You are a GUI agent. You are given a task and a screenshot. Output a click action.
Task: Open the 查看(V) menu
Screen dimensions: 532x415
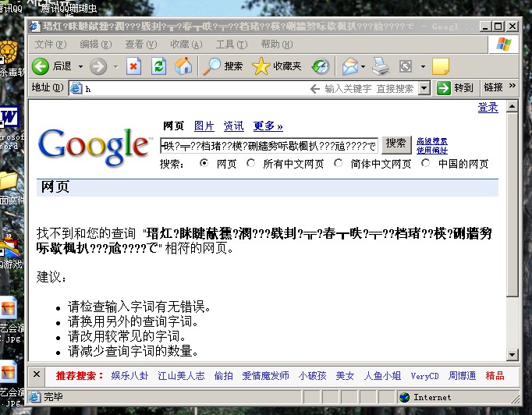click(x=141, y=44)
